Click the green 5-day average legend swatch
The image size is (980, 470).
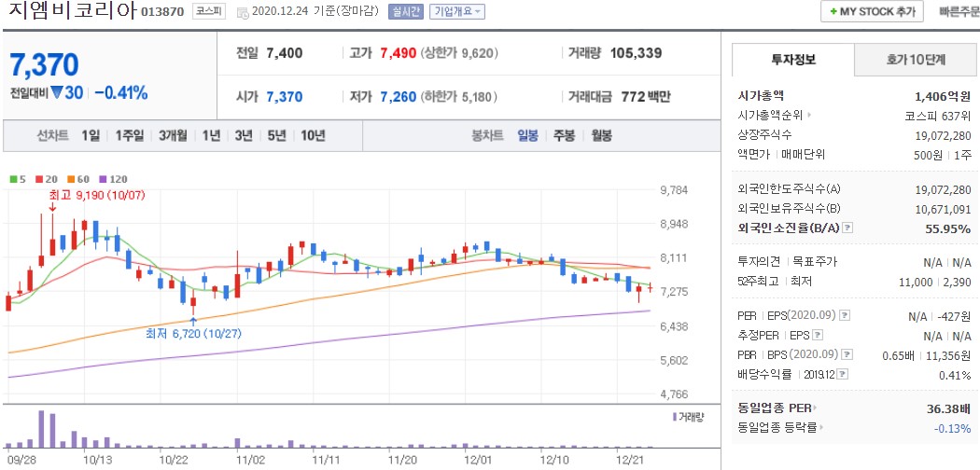pyautogui.click(x=13, y=179)
